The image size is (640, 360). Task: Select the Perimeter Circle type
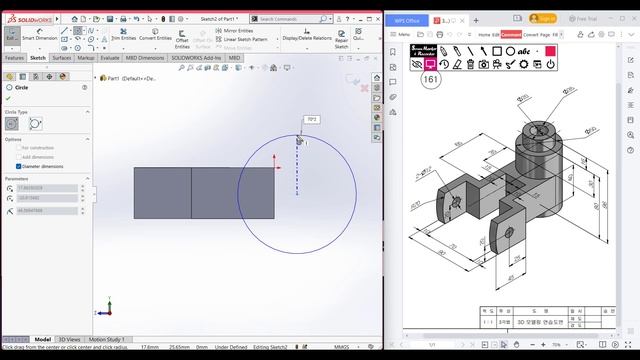[x=35, y=123]
